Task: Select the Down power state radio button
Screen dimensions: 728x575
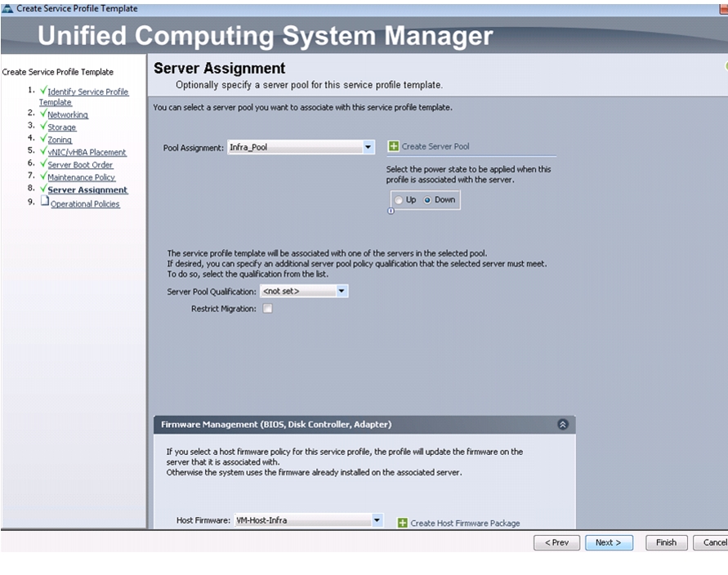Action: click(x=427, y=200)
